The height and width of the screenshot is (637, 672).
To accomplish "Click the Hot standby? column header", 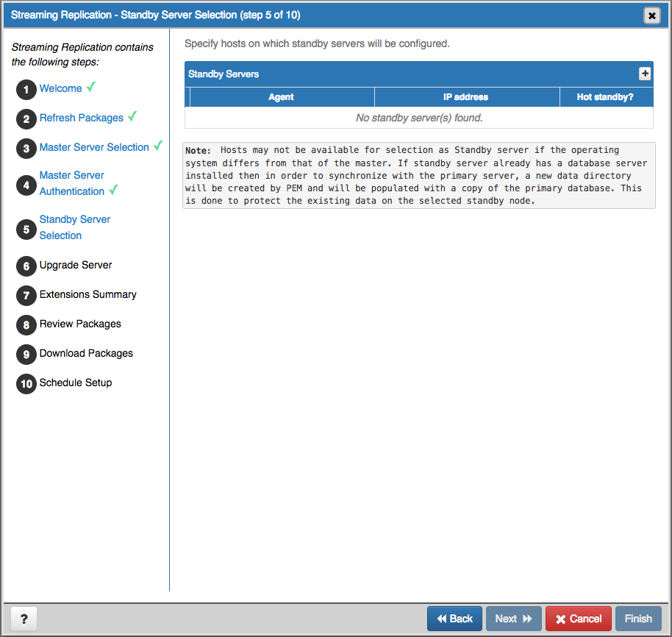I will point(605,97).
